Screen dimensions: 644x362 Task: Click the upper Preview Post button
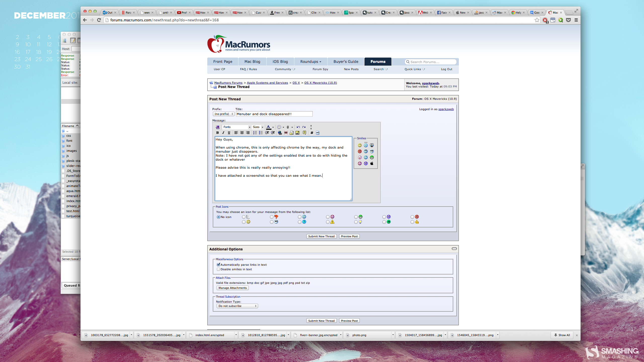349,236
